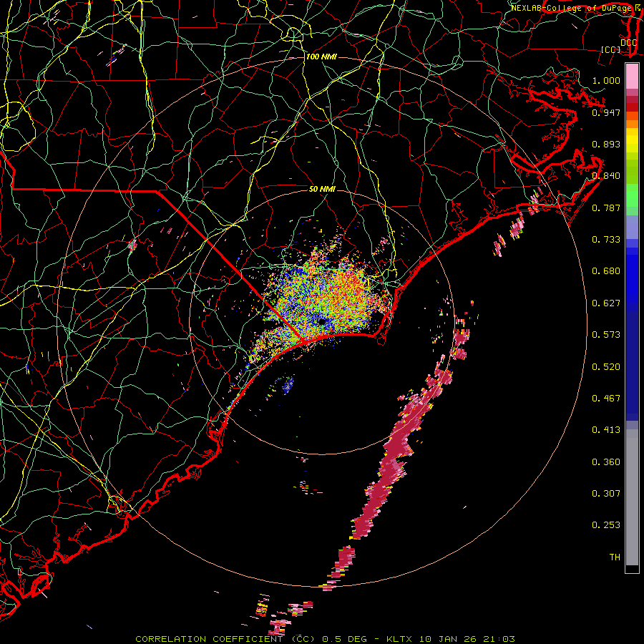The height and width of the screenshot is (644, 644).
Task: Click the 50 NMI range ring label
Action: click(322, 189)
